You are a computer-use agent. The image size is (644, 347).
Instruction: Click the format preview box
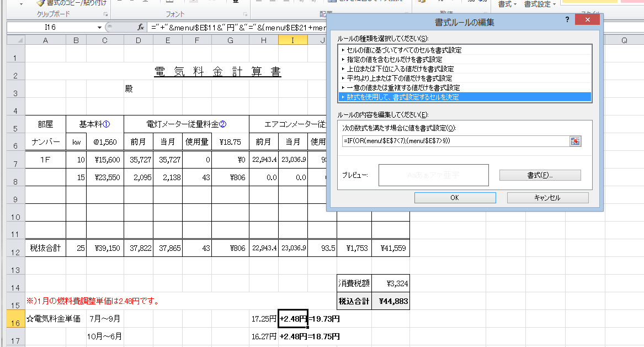(x=433, y=175)
